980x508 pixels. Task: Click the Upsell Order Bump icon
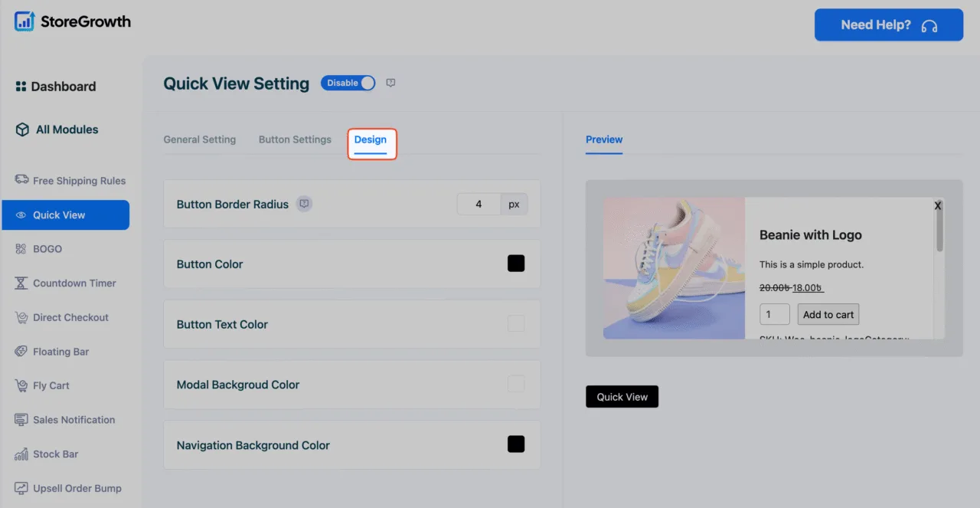[x=21, y=488]
